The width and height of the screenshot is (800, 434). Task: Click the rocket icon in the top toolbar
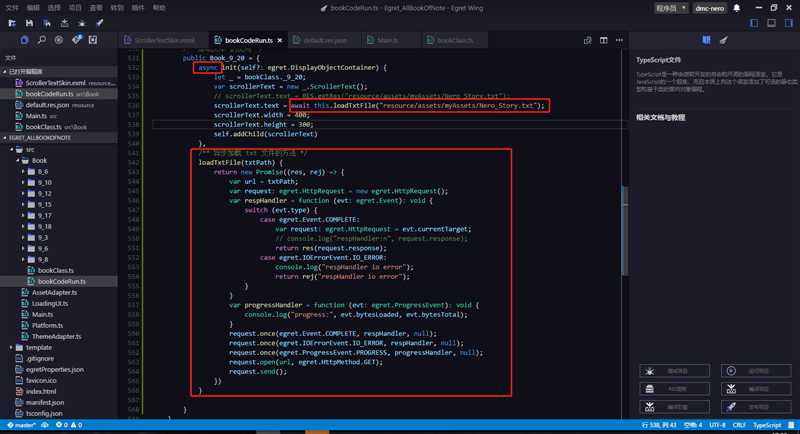pos(99,23)
